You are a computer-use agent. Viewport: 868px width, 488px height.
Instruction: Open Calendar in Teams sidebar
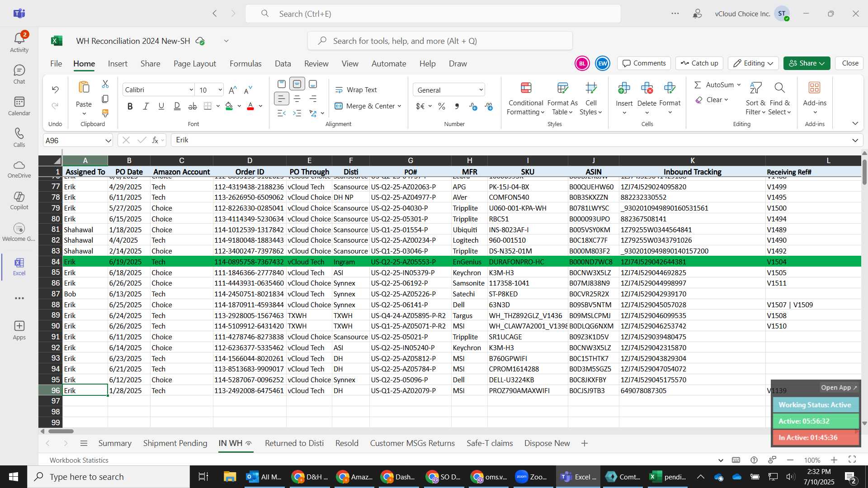[x=19, y=106]
